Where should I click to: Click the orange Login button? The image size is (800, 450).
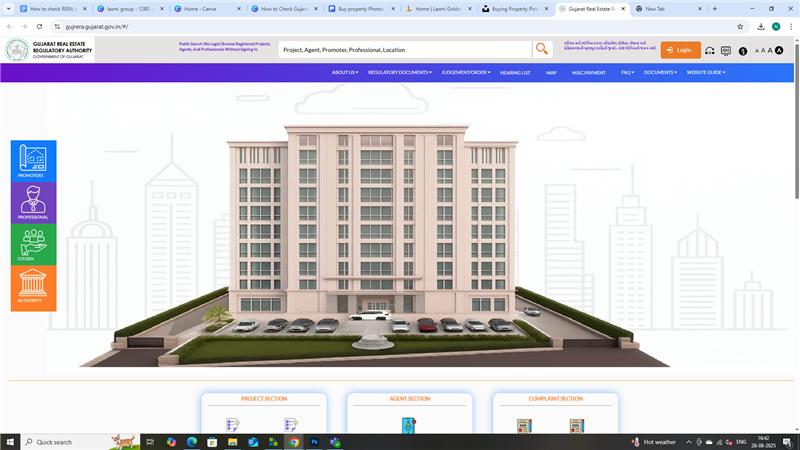[680, 49]
